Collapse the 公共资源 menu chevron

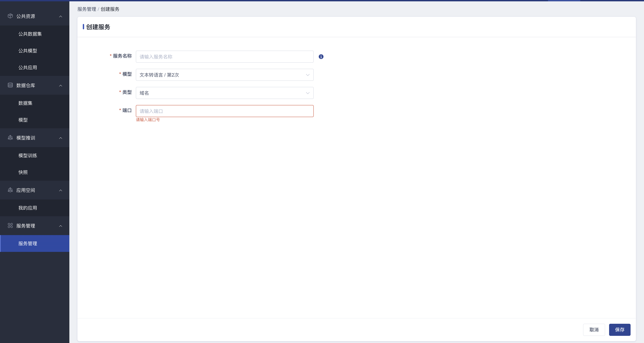pyautogui.click(x=60, y=17)
